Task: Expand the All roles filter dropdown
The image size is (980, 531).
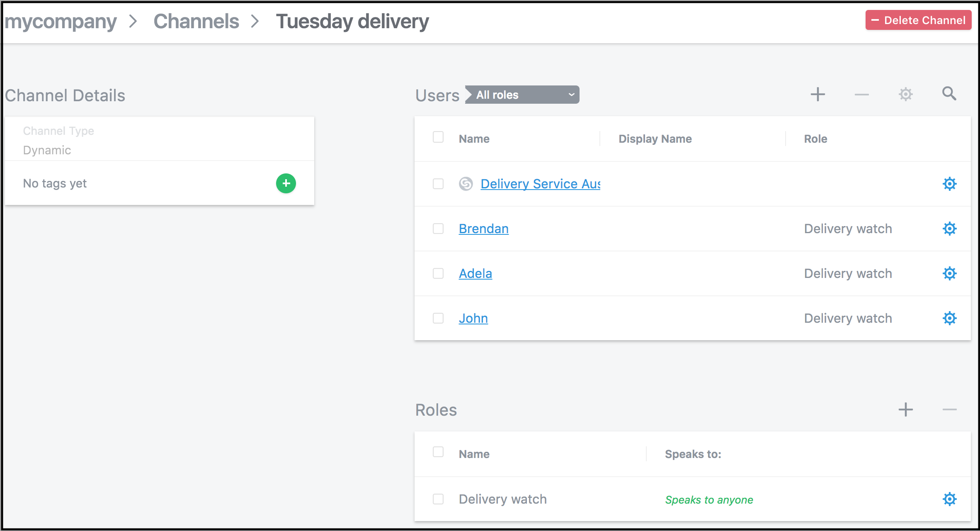Action: tap(522, 95)
